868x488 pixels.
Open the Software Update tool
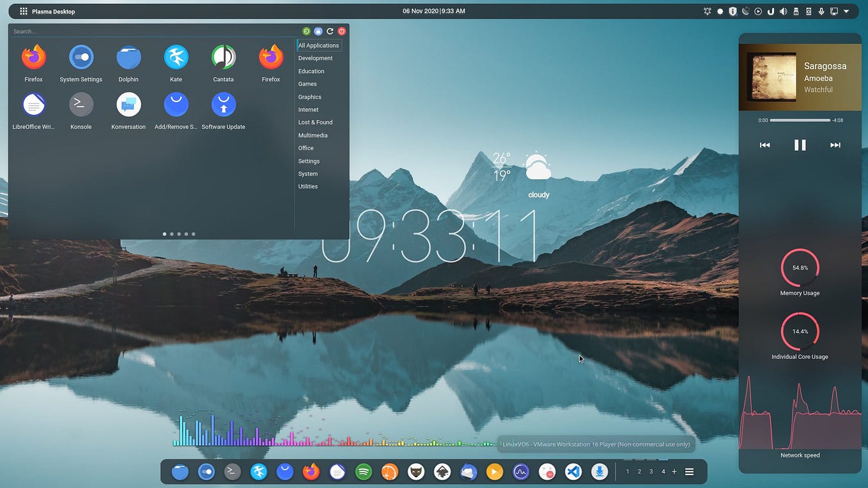click(x=223, y=104)
